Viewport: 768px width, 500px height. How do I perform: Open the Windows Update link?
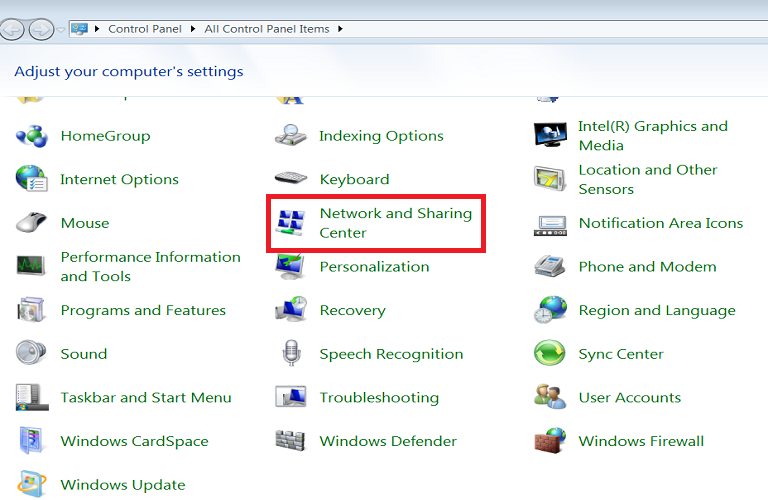pyautogui.click(x=122, y=485)
